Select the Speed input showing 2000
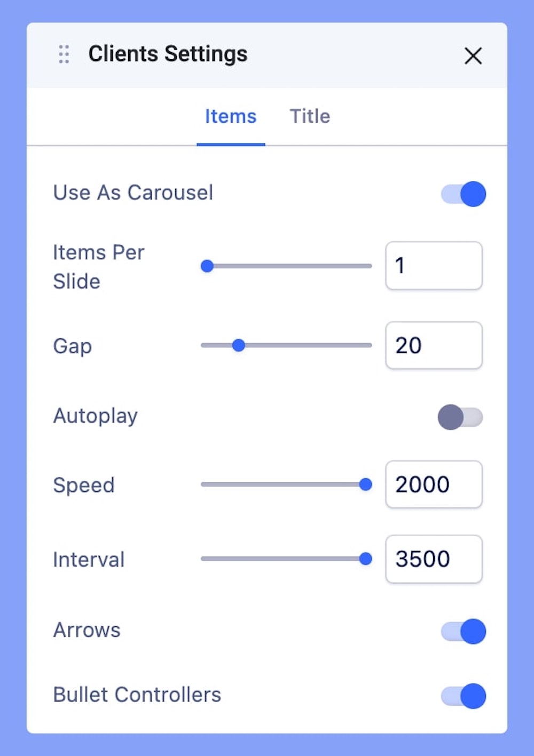This screenshot has height=756, width=534. (434, 484)
